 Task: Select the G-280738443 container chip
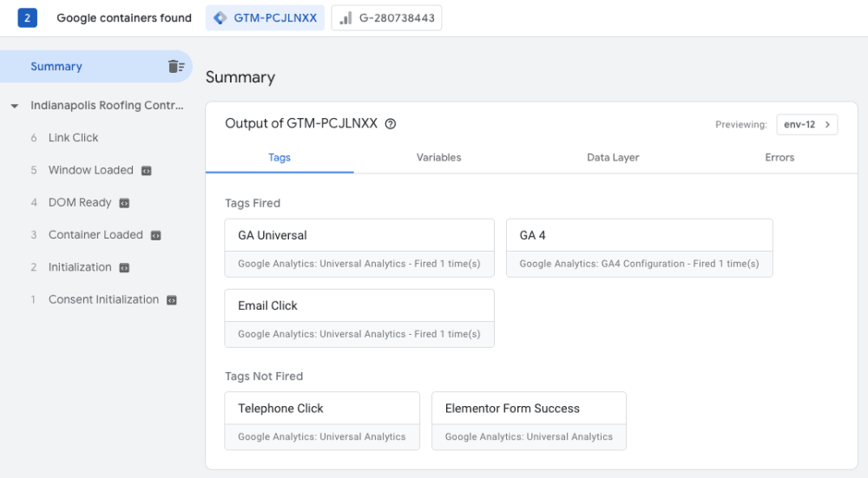pos(386,17)
